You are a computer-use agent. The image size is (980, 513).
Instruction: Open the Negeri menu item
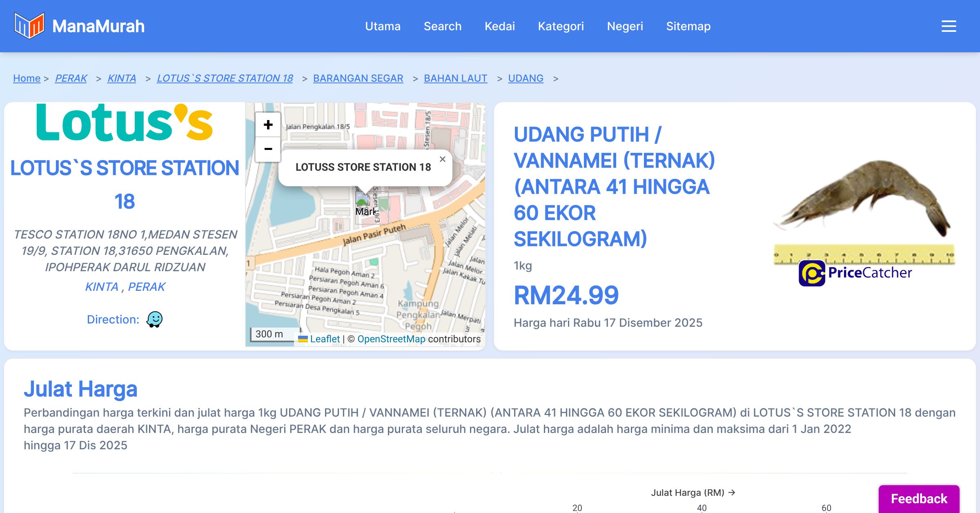click(x=625, y=26)
